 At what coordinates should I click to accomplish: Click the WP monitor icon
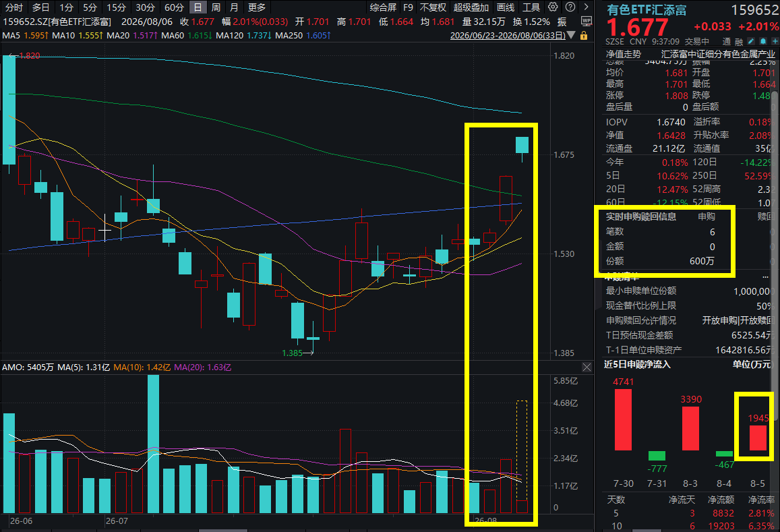click(x=587, y=22)
